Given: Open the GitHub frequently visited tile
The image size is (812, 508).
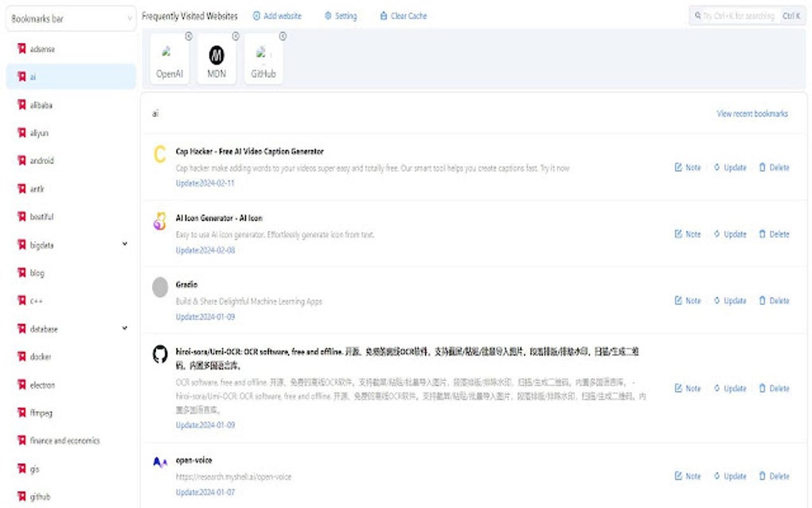Looking at the screenshot, I should click(263, 58).
